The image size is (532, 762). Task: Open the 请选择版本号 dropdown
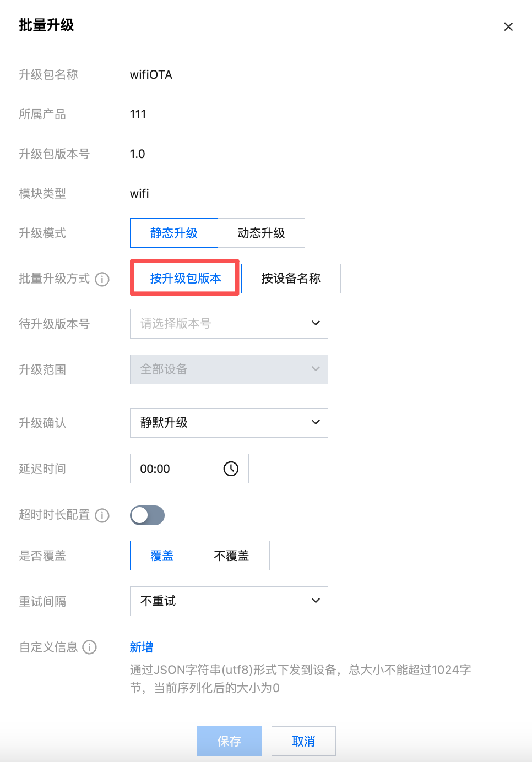coord(229,324)
